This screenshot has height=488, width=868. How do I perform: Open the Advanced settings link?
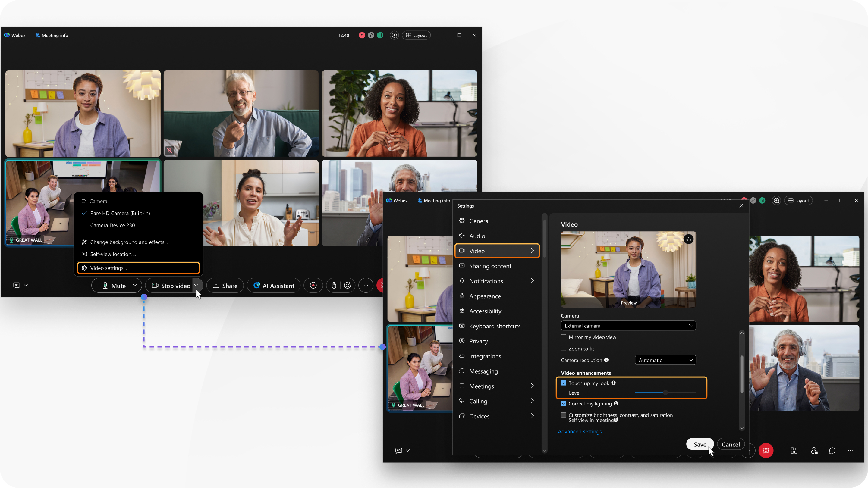click(580, 431)
